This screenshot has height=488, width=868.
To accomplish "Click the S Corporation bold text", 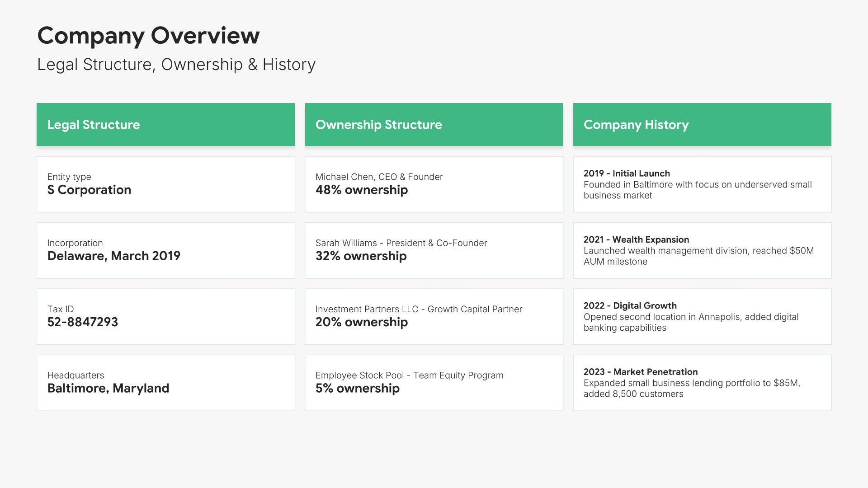I will point(89,190).
